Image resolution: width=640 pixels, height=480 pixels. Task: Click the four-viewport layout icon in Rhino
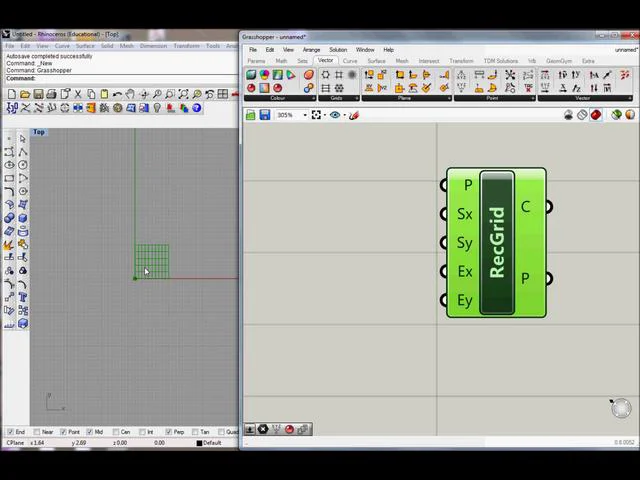pos(223,94)
